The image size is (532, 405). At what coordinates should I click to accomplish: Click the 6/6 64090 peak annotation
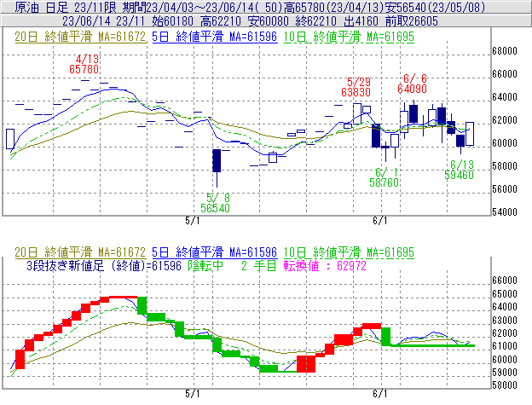point(412,84)
